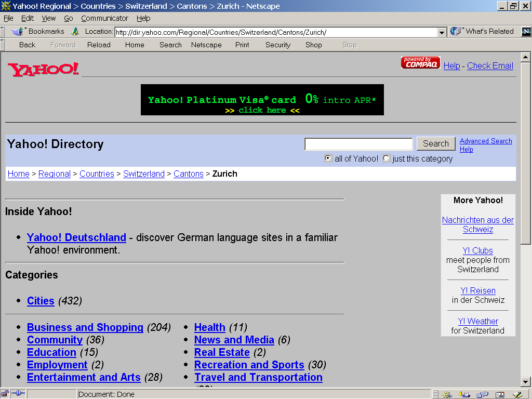Screen dimensions: 532x399
Task: Click the powered by Compaq badge
Action: point(421,62)
